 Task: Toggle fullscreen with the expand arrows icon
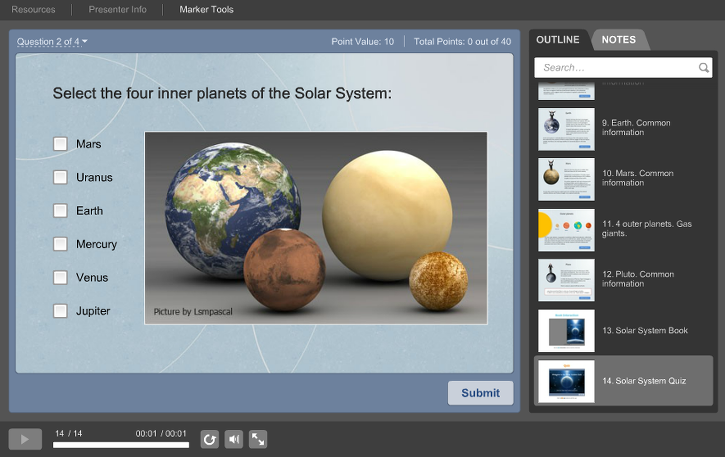click(258, 439)
